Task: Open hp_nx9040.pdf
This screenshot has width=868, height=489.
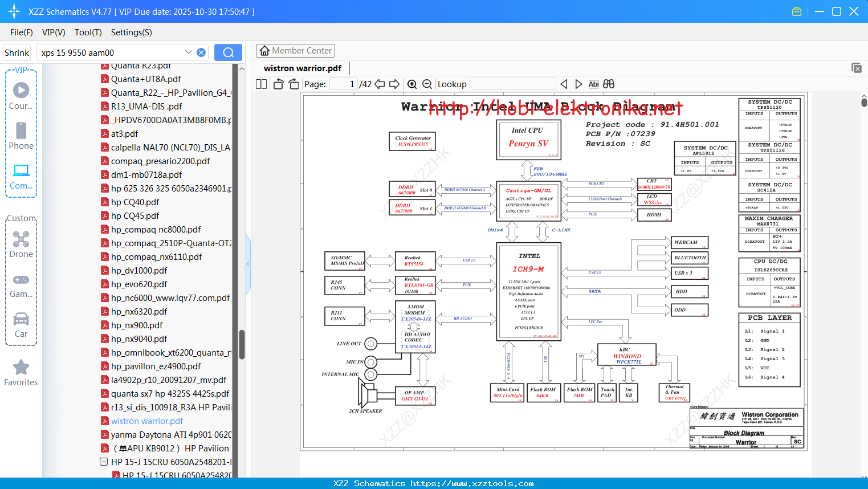Action: pos(139,339)
